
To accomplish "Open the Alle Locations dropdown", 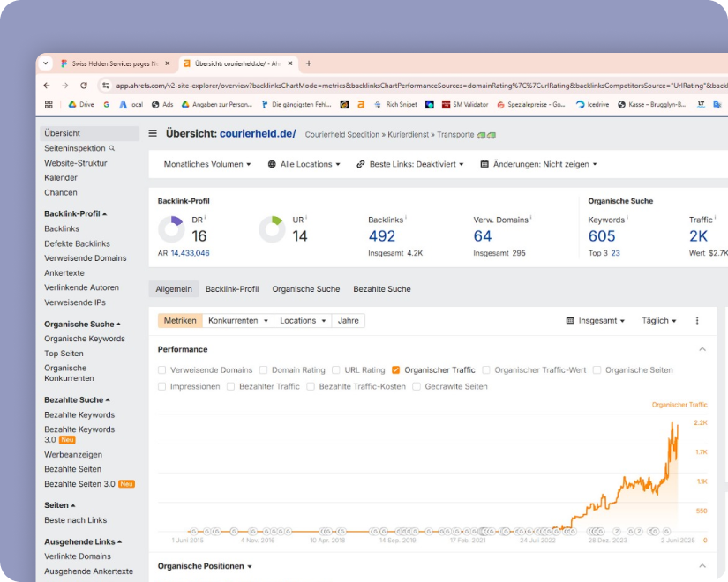I will (304, 164).
